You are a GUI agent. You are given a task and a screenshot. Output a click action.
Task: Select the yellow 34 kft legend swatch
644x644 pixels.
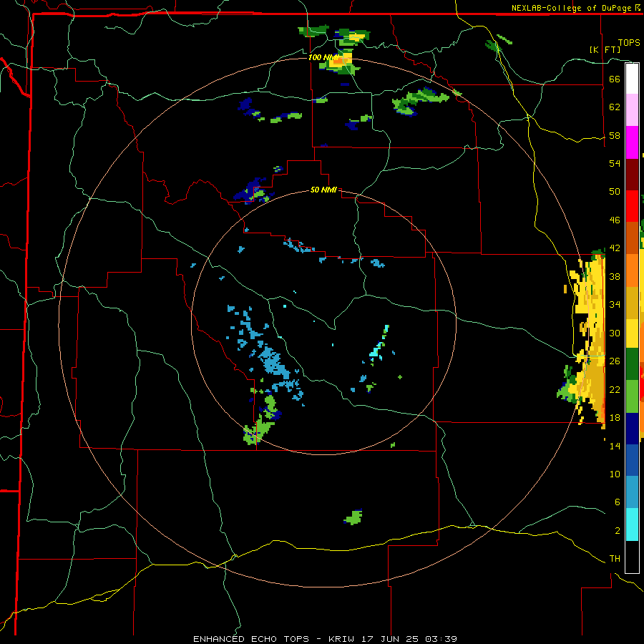click(x=632, y=333)
